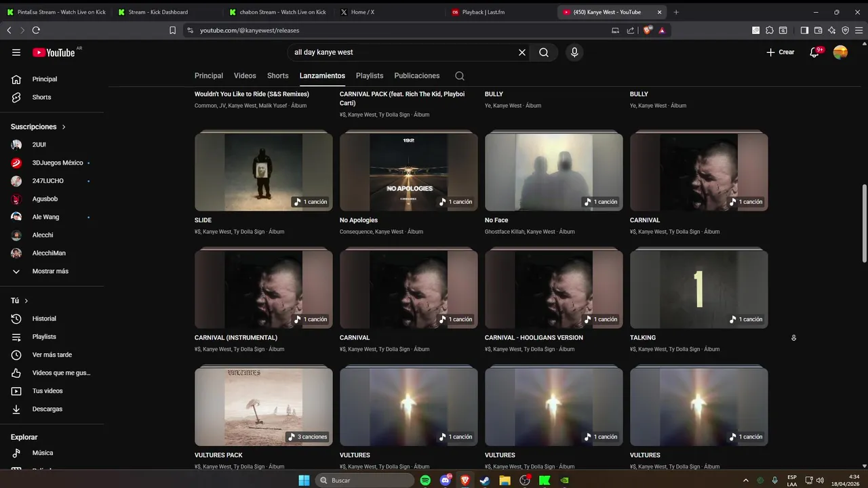Click the page vertical scrollbar thumb
This screenshot has width=868, height=488.
coord(864,224)
